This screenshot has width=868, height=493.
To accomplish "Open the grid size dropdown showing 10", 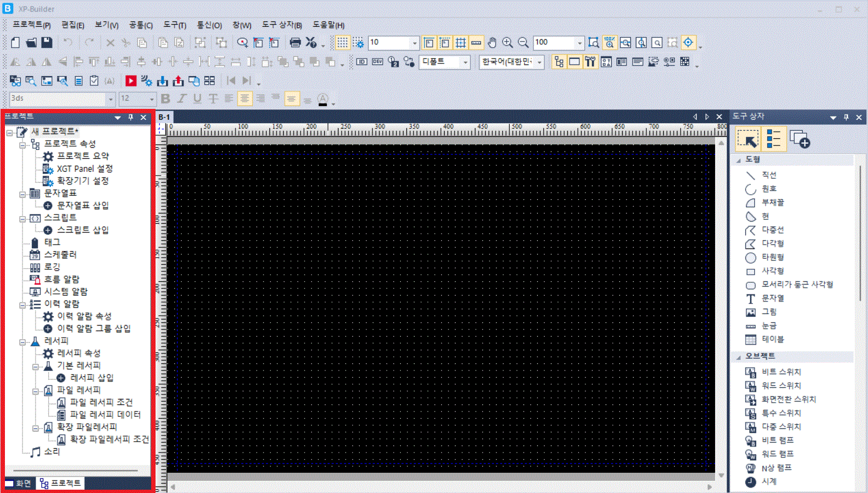I will [414, 43].
